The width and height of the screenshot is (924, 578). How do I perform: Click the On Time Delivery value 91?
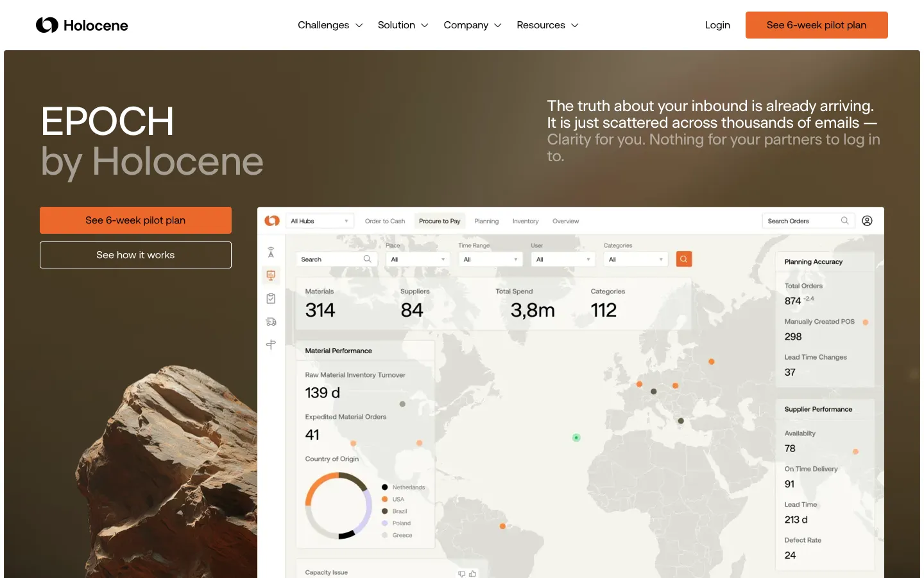point(789,484)
